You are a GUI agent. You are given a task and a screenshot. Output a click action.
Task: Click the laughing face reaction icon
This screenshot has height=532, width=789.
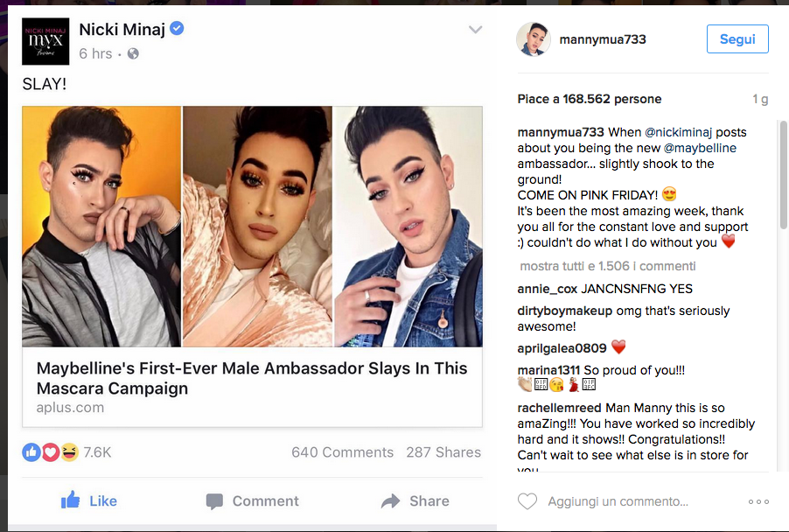(x=68, y=452)
